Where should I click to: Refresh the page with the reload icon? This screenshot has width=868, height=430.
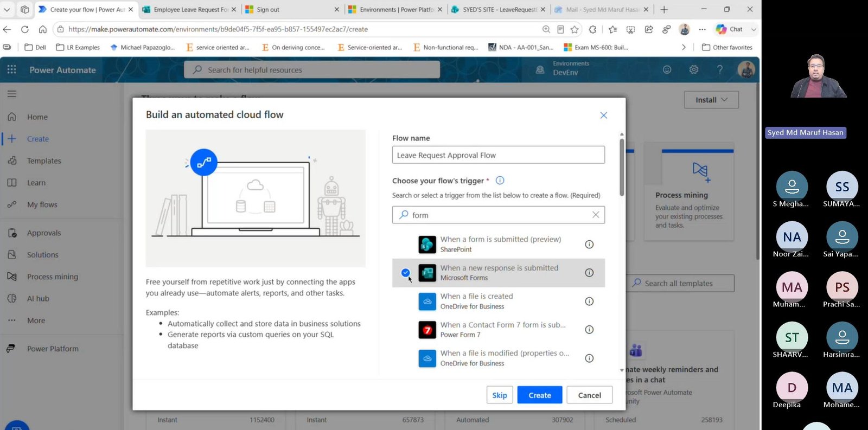[x=25, y=29]
